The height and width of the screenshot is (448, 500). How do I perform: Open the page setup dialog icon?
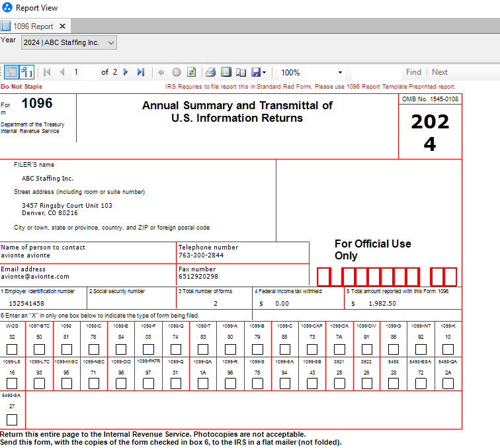241,72
